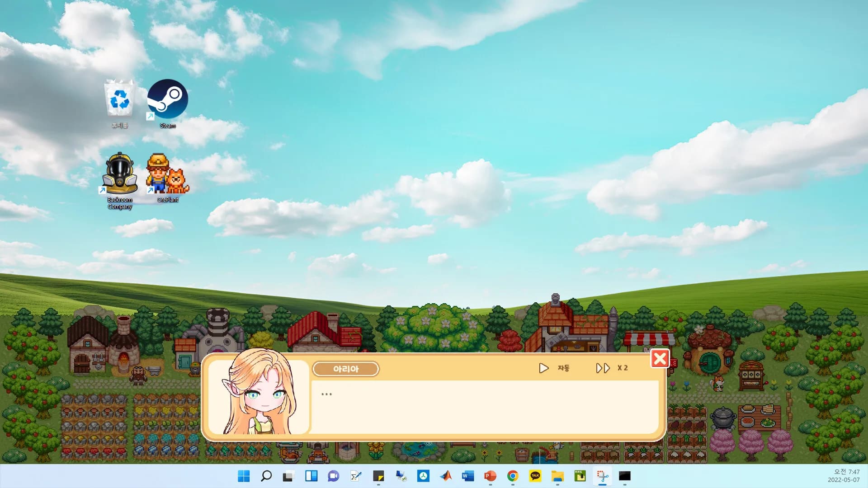Select the Steam desktop shortcut
This screenshot has width=868, height=488.
(x=167, y=104)
